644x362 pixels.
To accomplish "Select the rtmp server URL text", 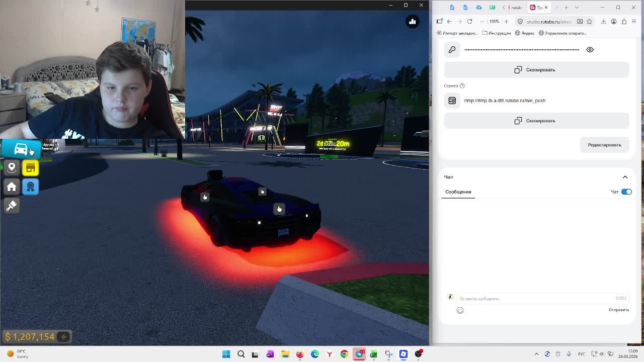I will (505, 101).
